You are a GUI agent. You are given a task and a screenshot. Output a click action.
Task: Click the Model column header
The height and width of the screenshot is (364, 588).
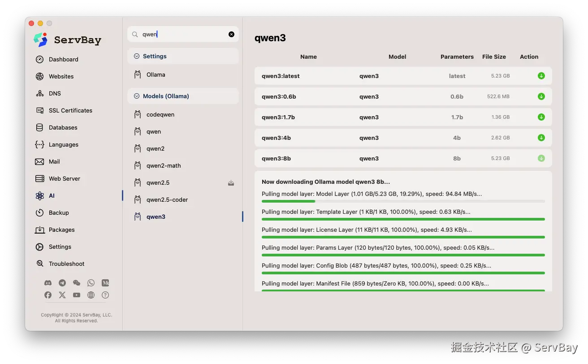397,57
